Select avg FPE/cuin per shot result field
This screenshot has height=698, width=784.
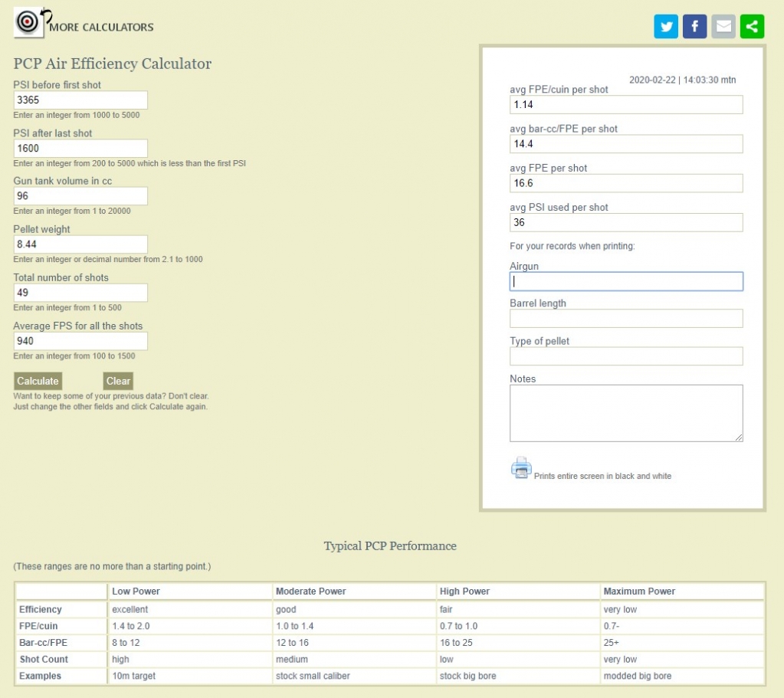tap(626, 104)
